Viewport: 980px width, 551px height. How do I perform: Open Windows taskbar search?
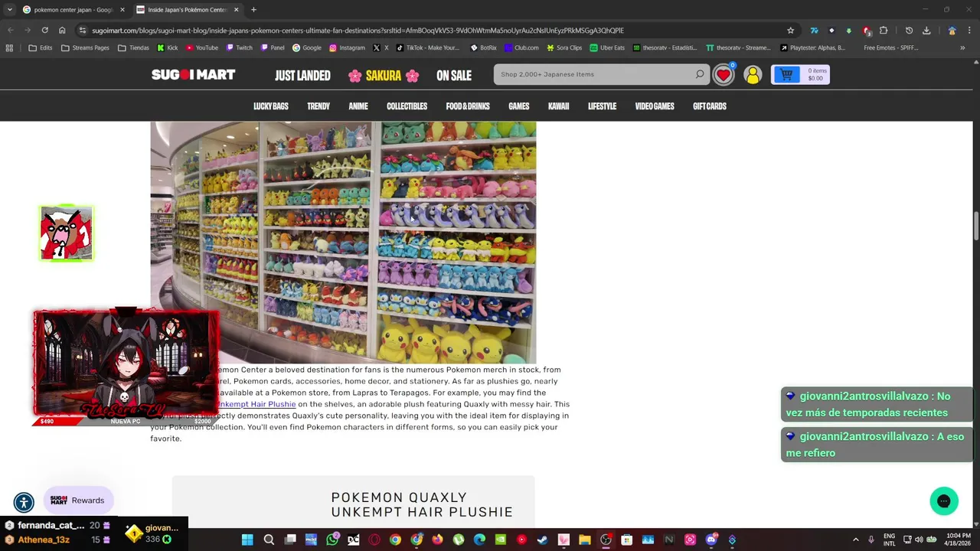click(269, 540)
